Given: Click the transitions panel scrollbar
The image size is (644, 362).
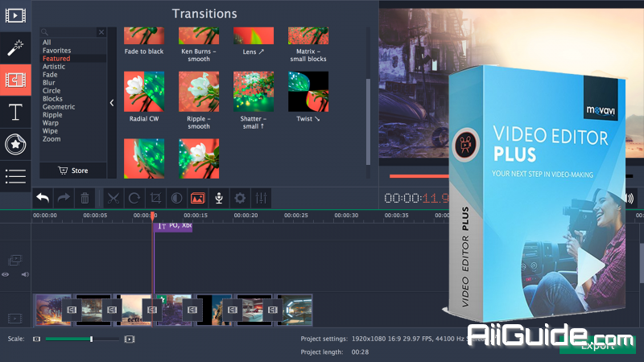Looking at the screenshot, I should 368,121.
